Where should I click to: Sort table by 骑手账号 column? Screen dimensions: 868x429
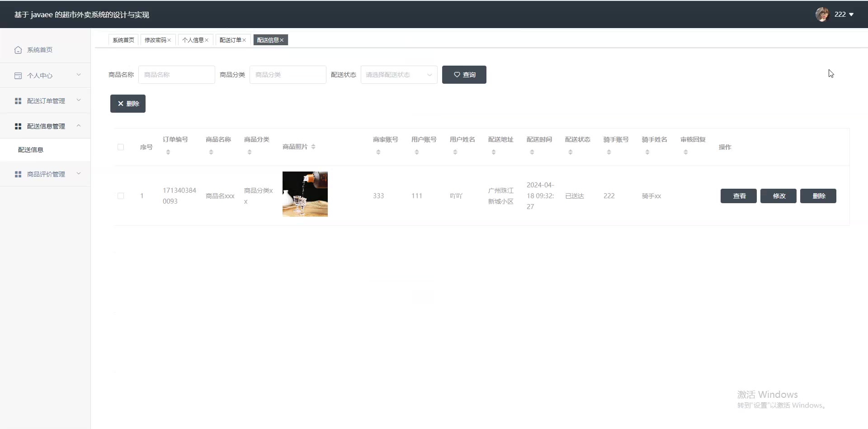[609, 152]
